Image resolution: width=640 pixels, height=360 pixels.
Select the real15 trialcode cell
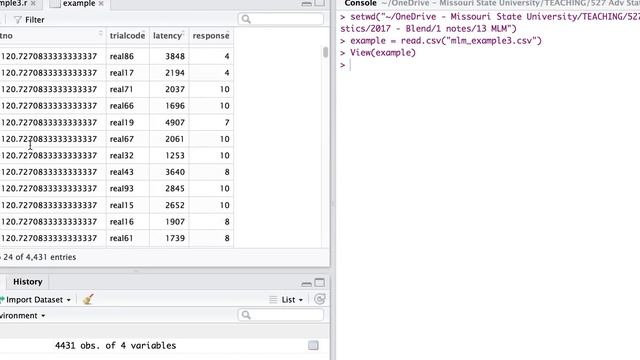(x=128, y=205)
